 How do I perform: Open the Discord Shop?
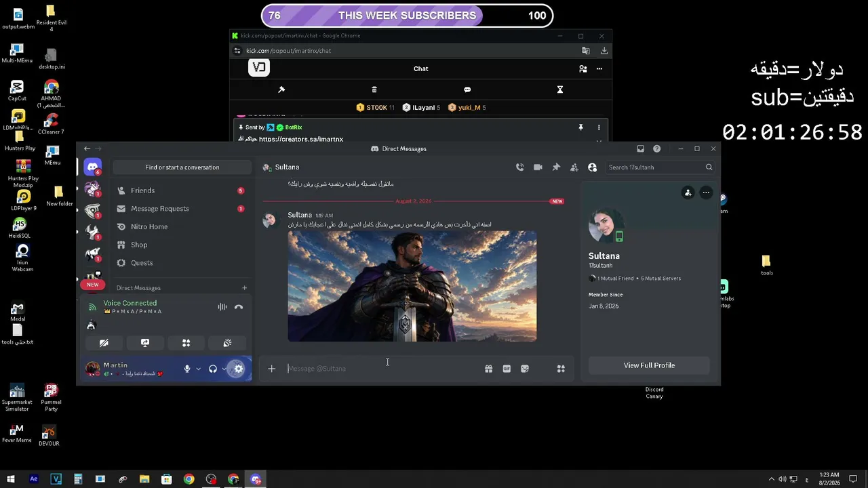[182, 245]
